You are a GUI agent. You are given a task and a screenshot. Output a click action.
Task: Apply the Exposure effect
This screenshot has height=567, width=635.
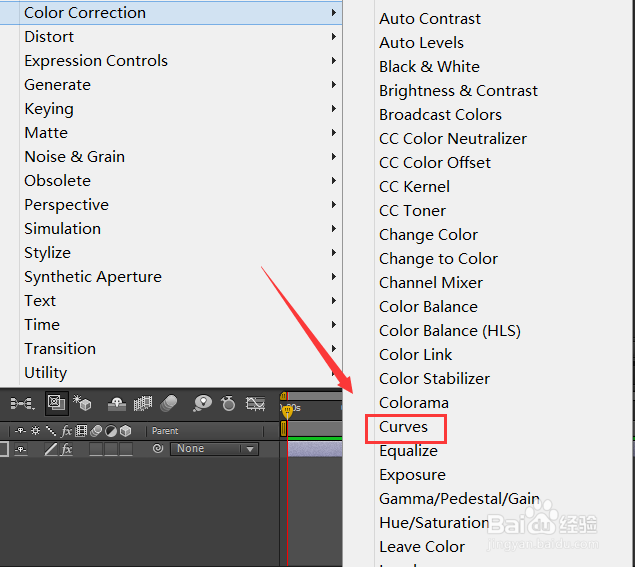coord(412,475)
